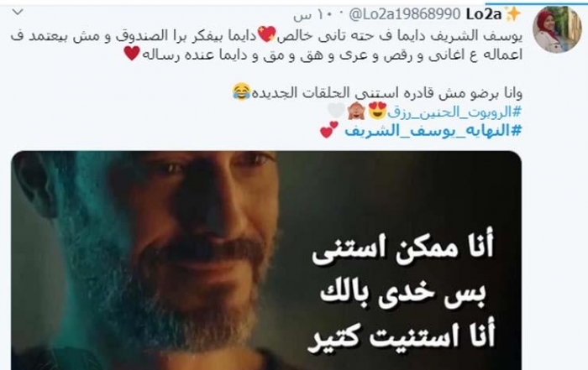This screenshot has height=370, width=588.
Task: Click the sparkling heart emoji after خالص
Action: (x=267, y=34)
